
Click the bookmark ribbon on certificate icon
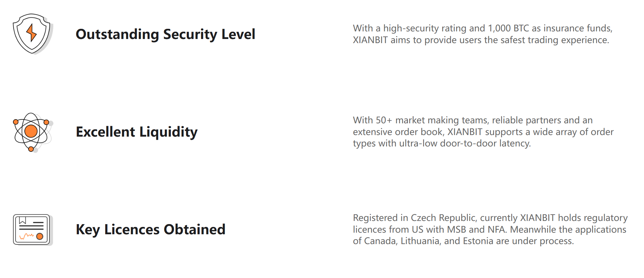click(23, 220)
